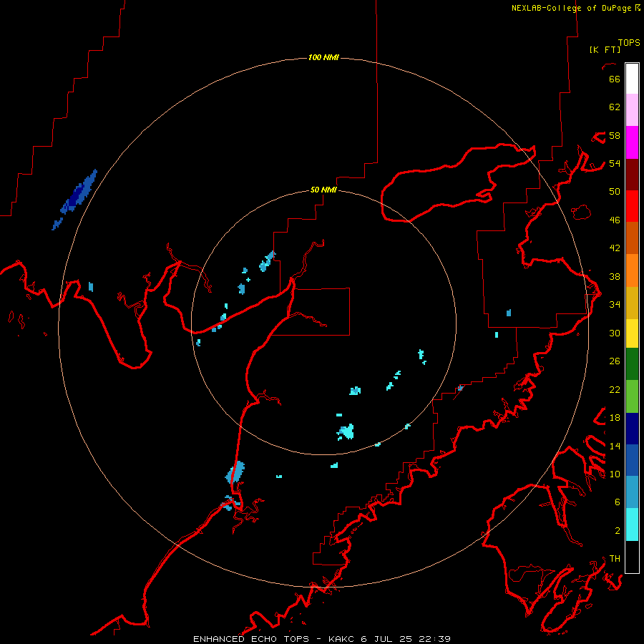Click the "22:39" time in caption

point(435,639)
